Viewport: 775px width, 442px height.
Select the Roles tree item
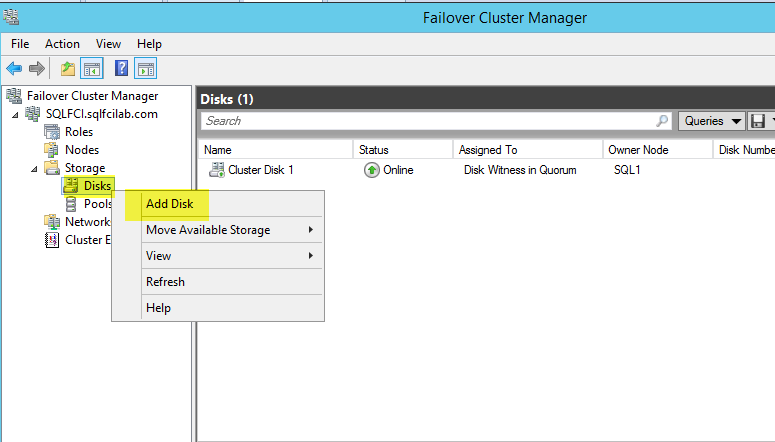(x=79, y=132)
